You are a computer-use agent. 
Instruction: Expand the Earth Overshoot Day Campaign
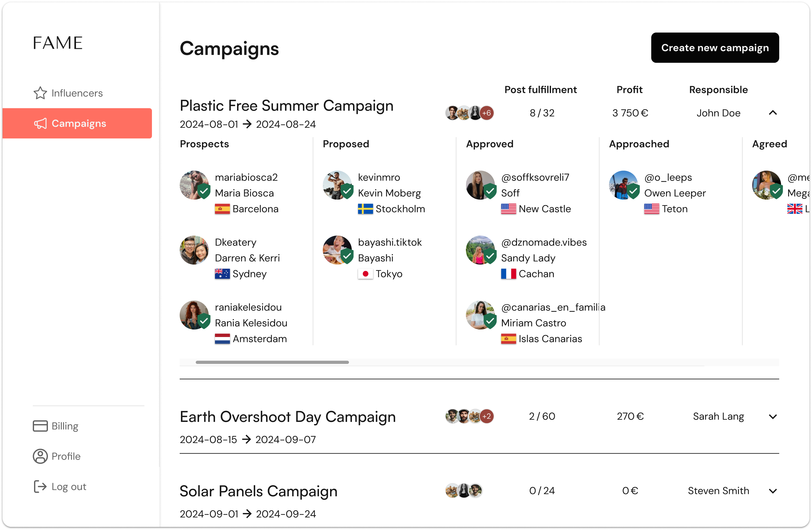pos(773,416)
